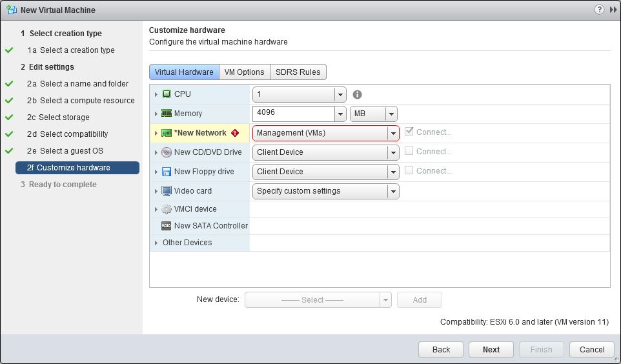Expand the New Floppy drive row
This screenshot has height=364, width=621.
[x=156, y=172]
